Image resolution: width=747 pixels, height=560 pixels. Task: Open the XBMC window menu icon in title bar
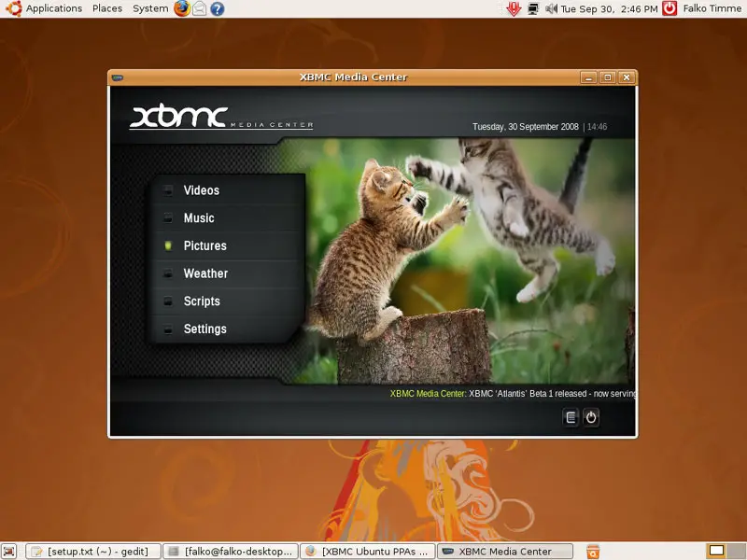pyautogui.click(x=118, y=77)
